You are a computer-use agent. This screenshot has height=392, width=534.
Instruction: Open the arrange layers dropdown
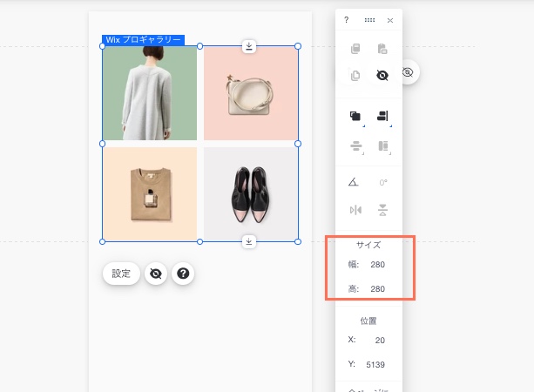tap(355, 117)
